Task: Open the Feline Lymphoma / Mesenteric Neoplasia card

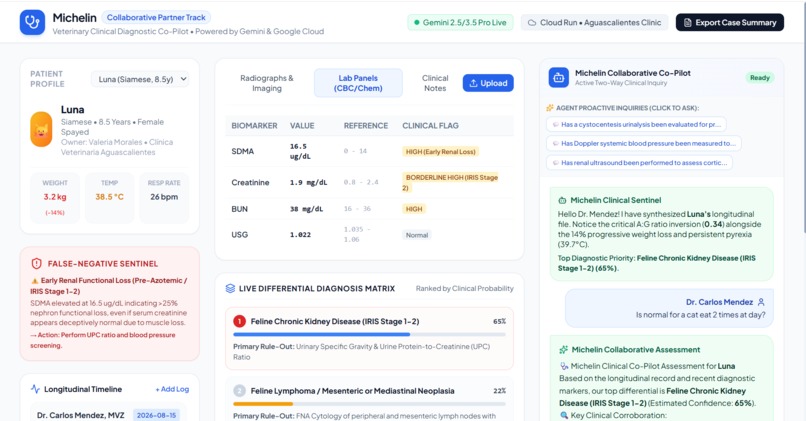Action: pos(369,400)
